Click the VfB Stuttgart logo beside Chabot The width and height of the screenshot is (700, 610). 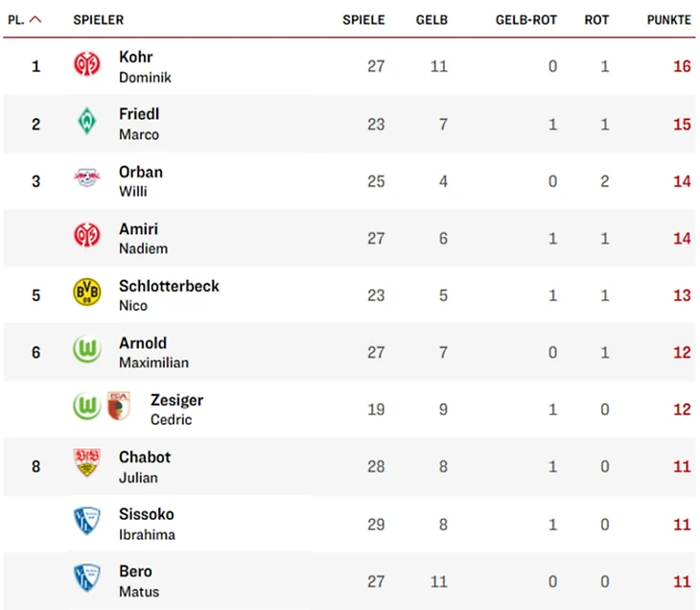87,462
